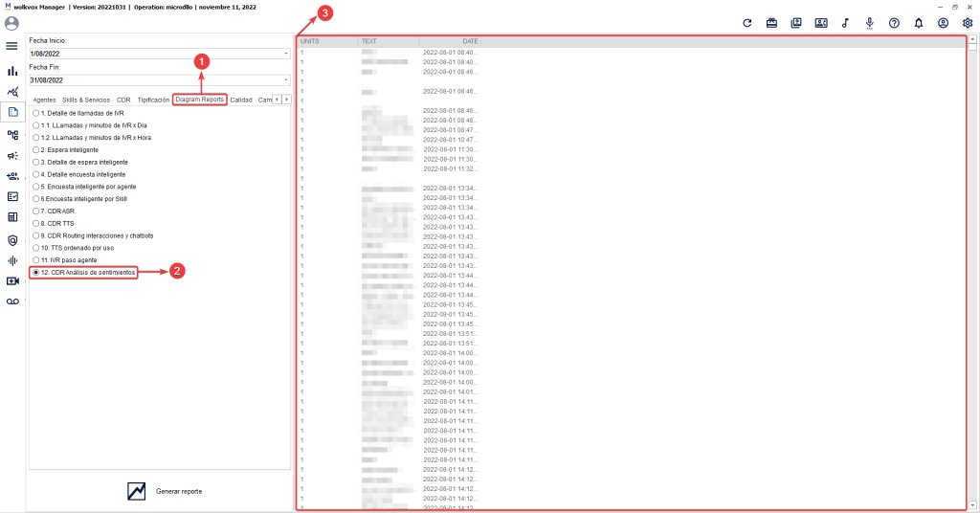980x513 pixels.
Task: Select 11. IVR paso agente report
Action: (x=64, y=260)
